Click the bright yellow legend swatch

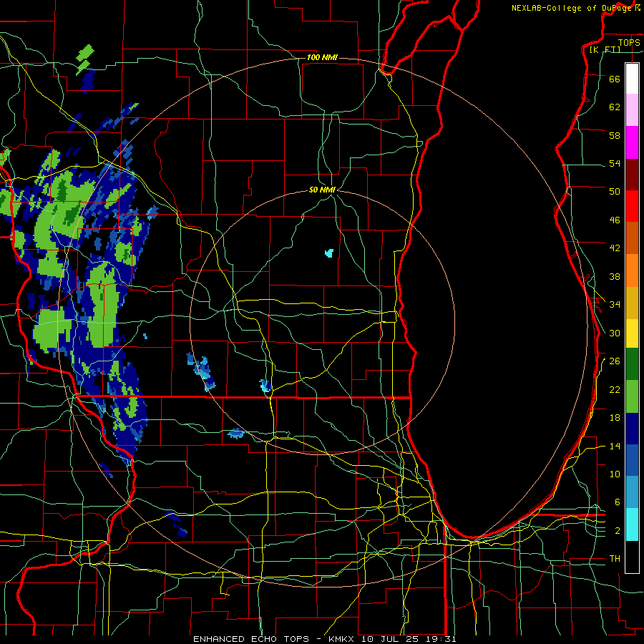(x=632, y=333)
